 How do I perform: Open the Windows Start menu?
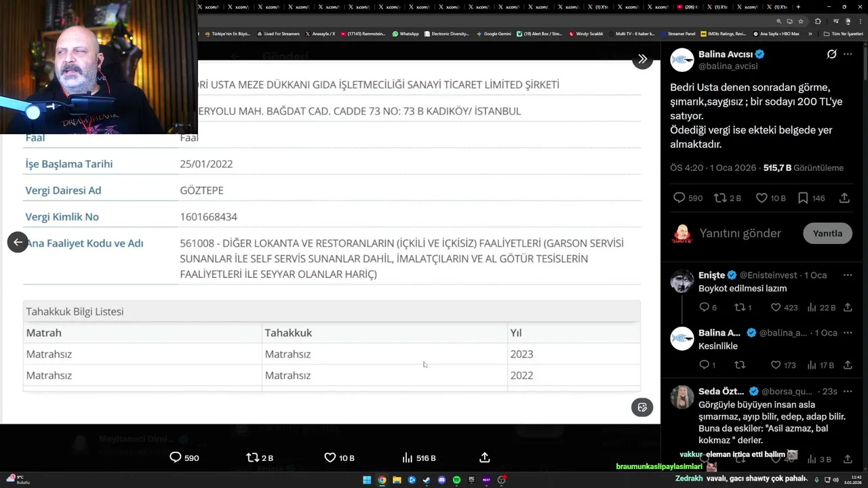367,480
